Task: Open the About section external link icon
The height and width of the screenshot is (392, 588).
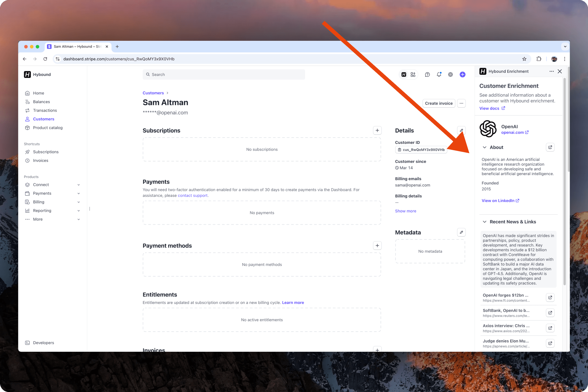Action: coord(550,147)
